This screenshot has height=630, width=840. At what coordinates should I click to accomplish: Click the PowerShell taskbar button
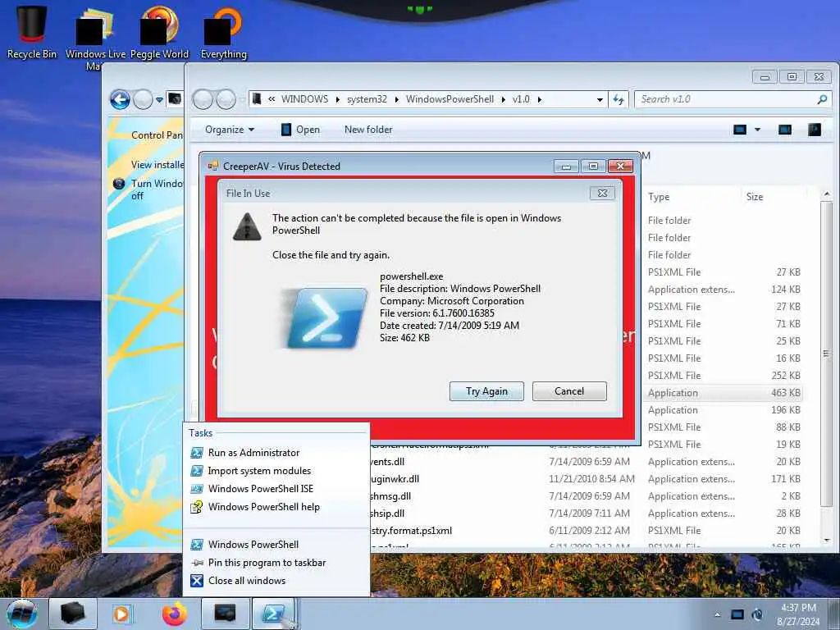[x=273, y=614]
